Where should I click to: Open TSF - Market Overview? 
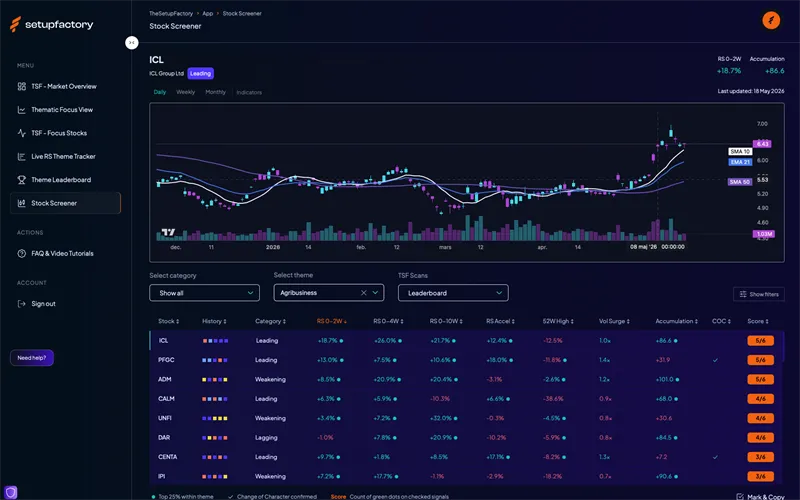(x=65, y=86)
